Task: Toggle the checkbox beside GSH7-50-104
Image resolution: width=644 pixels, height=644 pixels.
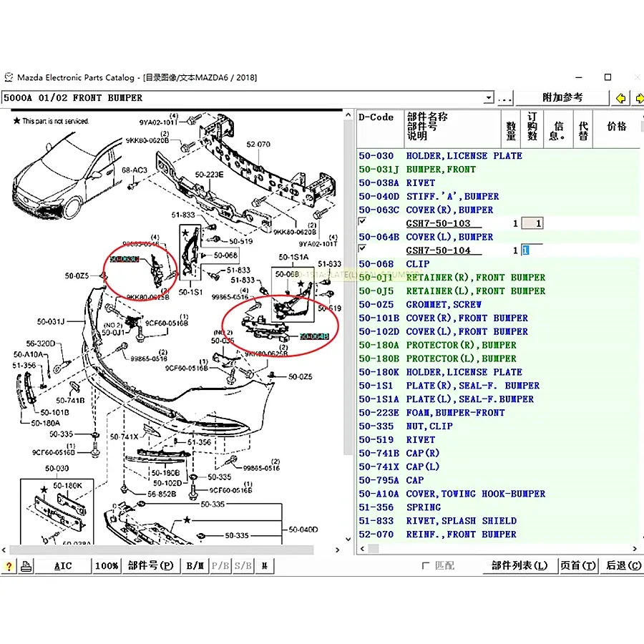Action: (x=362, y=249)
